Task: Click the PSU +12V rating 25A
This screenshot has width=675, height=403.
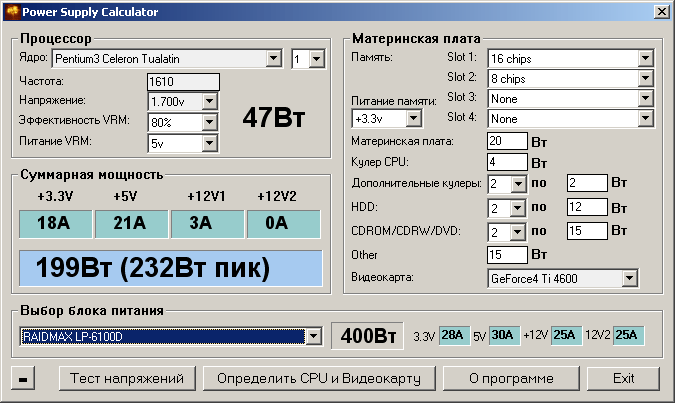Action: 566,335
